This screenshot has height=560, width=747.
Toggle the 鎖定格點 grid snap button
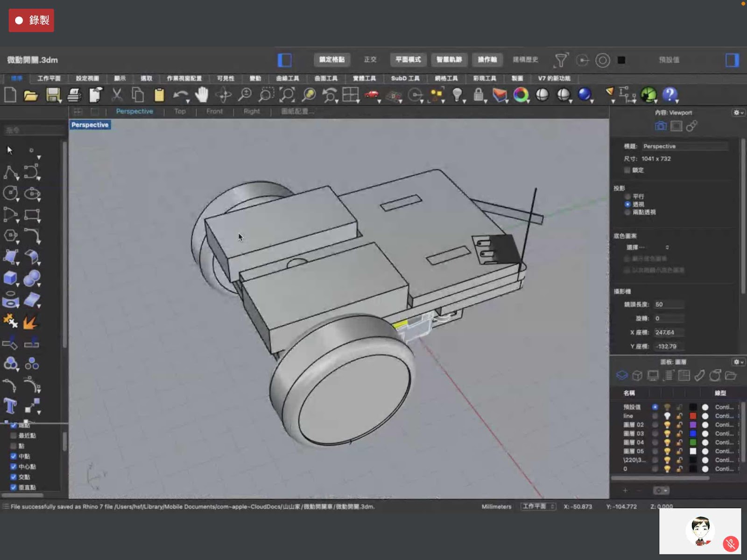[x=332, y=59]
